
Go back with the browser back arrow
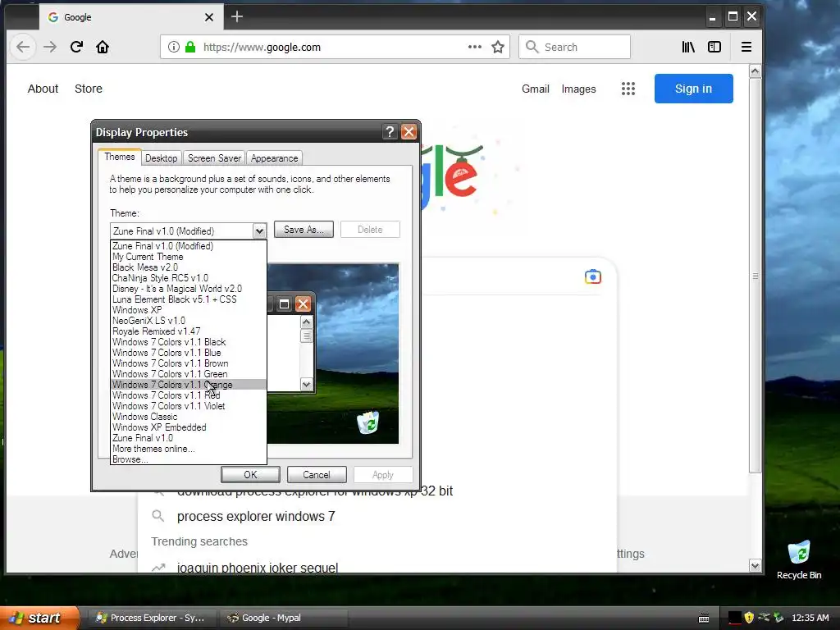tap(23, 47)
